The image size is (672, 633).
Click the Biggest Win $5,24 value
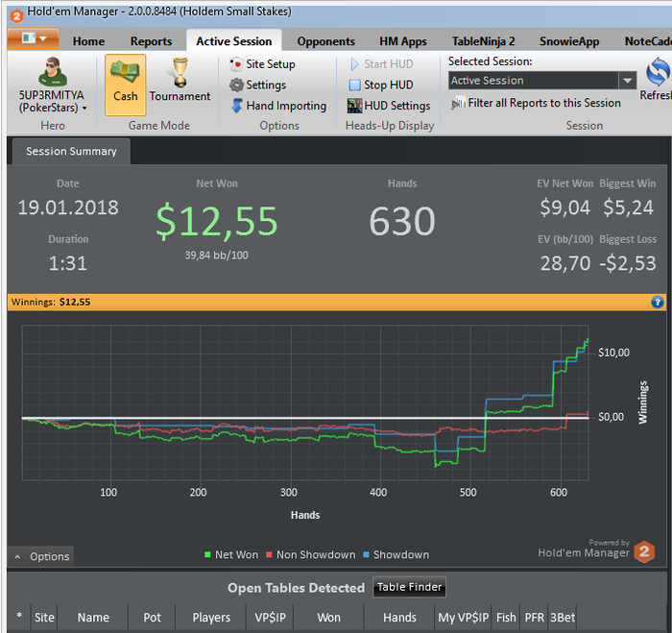click(x=628, y=207)
